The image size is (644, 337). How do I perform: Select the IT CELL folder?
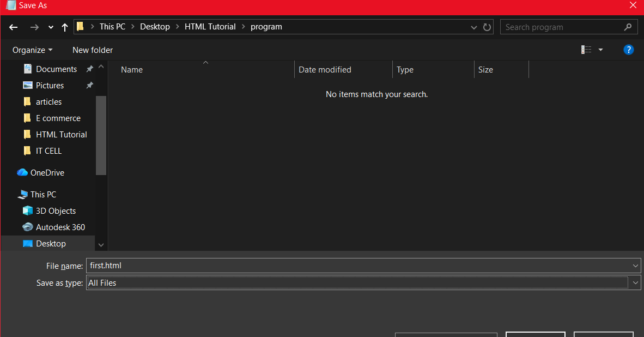(48, 151)
